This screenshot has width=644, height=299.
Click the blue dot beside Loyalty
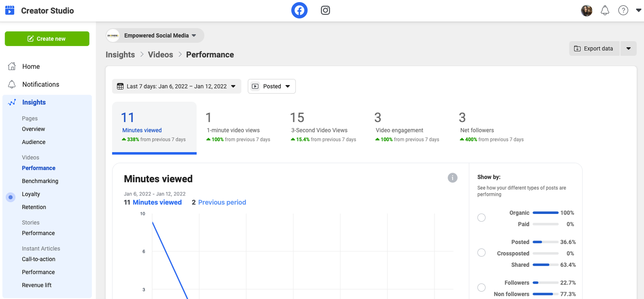(11, 197)
